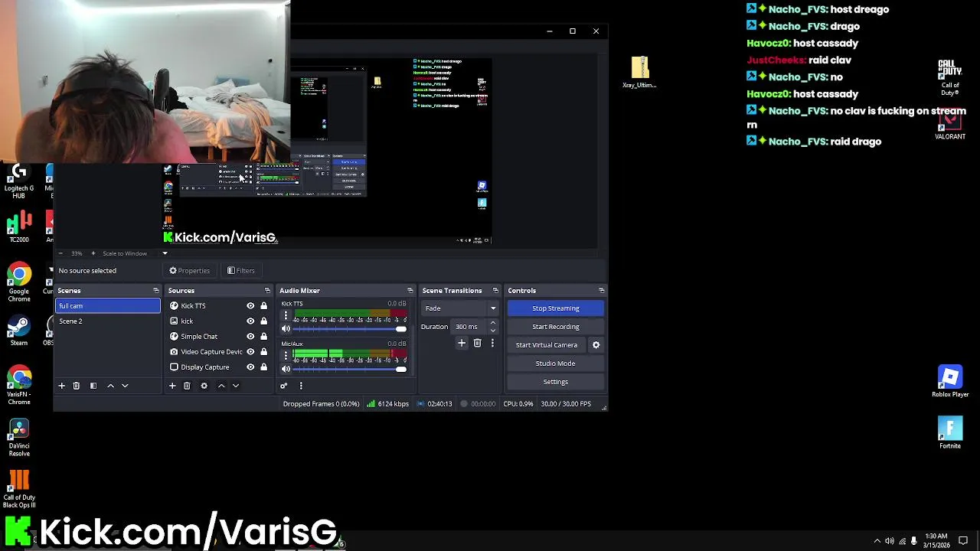Open Audio Mixer menu dots at bottom
This screenshot has width=980, height=551.
(x=301, y=386)
